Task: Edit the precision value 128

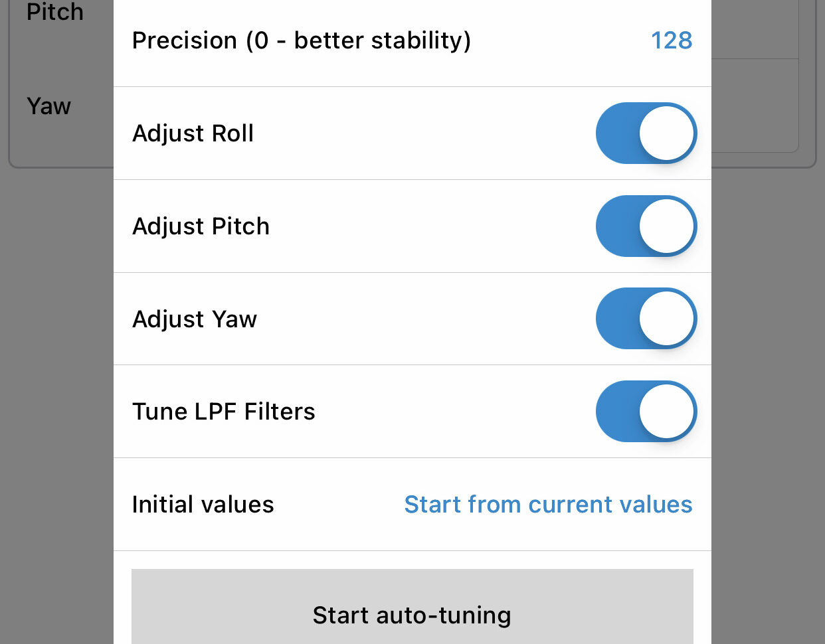Action: 672,40
